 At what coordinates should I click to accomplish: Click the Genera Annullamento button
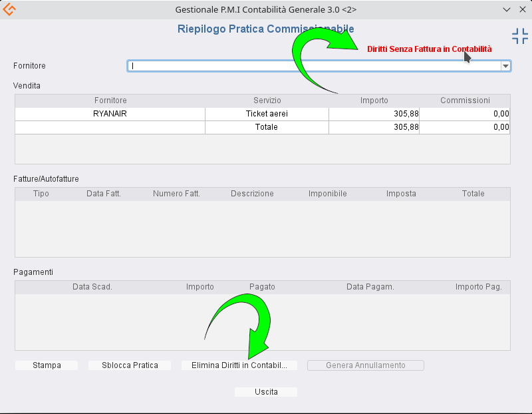(x=365, y=365)
